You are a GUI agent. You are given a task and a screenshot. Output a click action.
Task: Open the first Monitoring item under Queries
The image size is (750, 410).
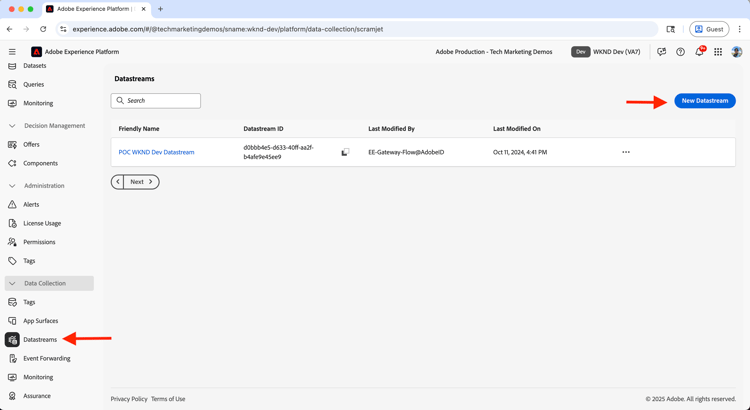[38, 103]
